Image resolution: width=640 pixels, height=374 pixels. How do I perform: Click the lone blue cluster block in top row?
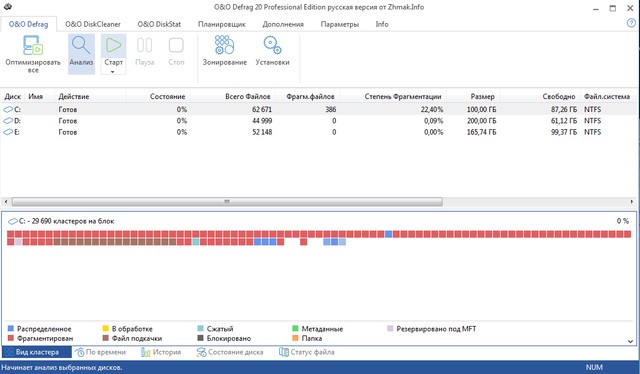388,234
